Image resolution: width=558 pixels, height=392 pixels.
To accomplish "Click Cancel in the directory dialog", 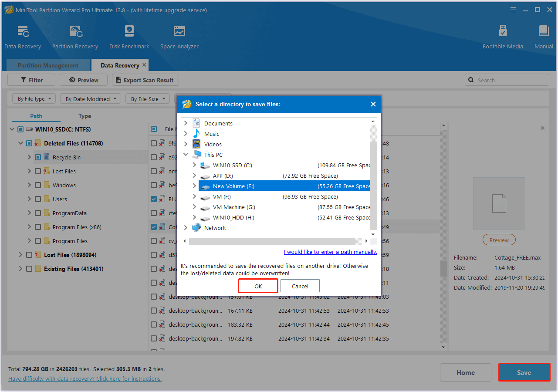I will [300, 286].
